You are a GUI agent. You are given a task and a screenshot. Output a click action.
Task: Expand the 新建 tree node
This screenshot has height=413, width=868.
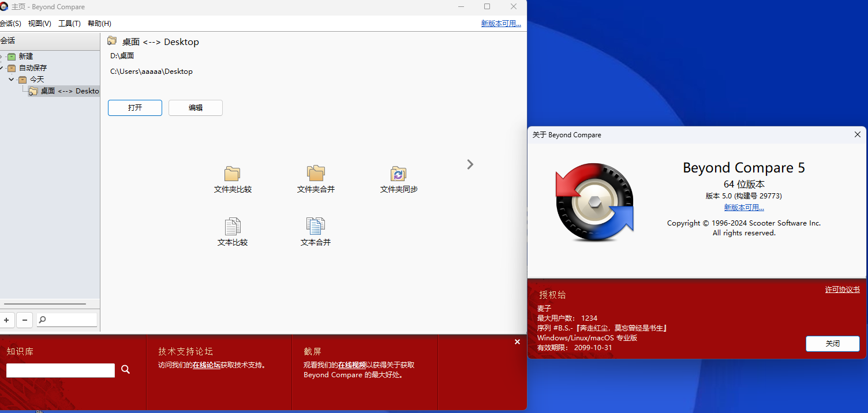[2, 56]
